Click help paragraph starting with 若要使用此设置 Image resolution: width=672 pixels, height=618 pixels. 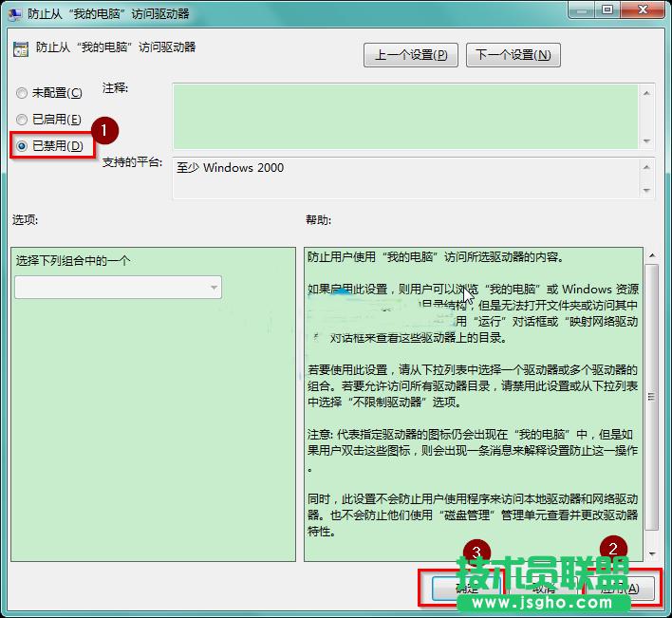[473, 385]
